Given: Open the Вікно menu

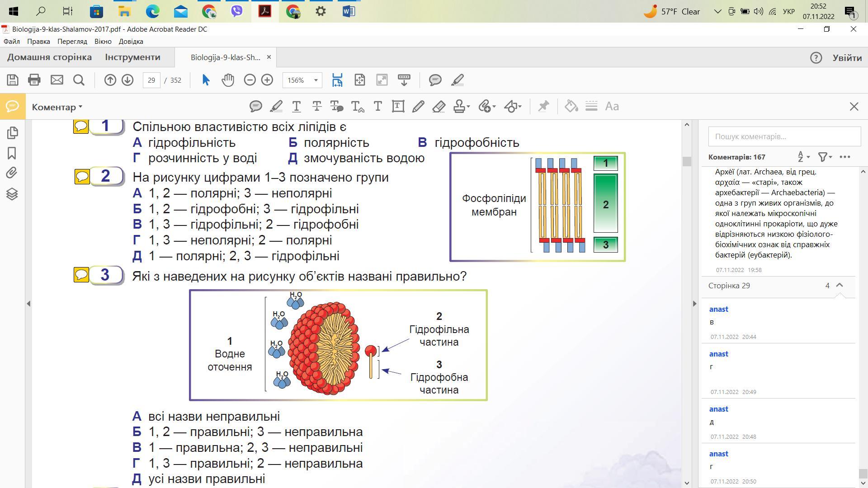Looking at the screenshot, I should pyautogui.click(x=103, y=41).
